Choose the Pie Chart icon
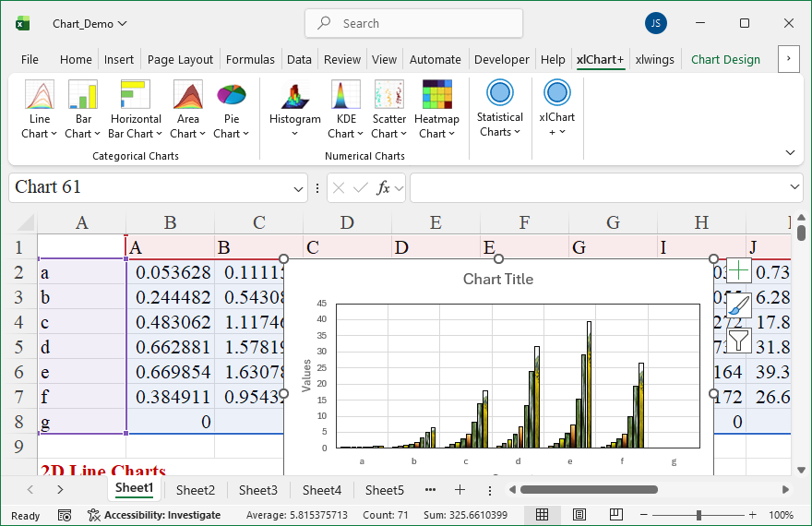812x526 pixels. pos(232,95)
